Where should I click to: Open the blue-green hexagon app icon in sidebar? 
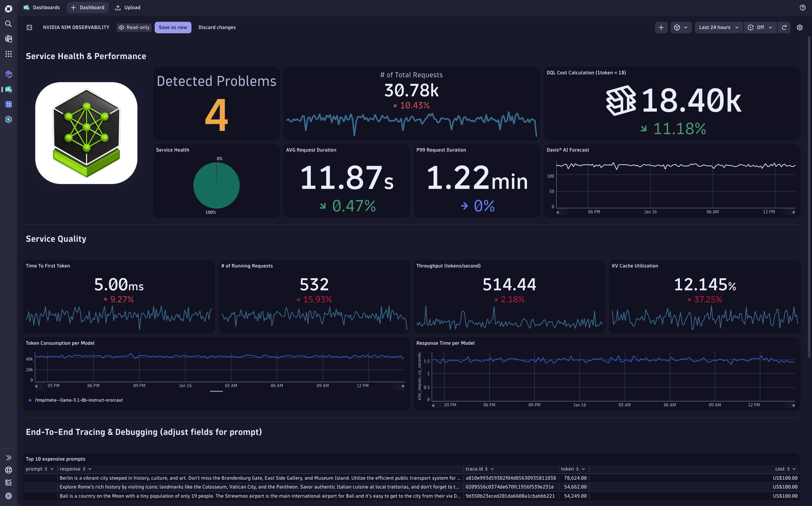[8, 120]
